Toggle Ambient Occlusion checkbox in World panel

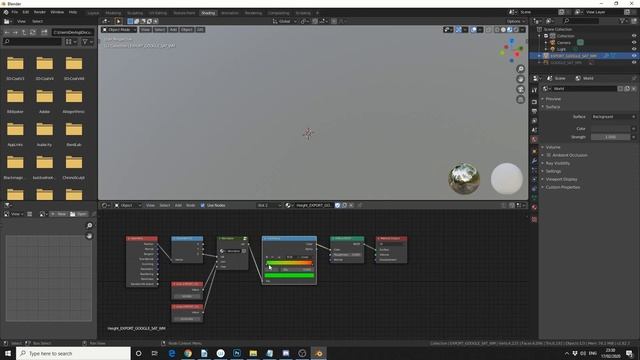549,155
